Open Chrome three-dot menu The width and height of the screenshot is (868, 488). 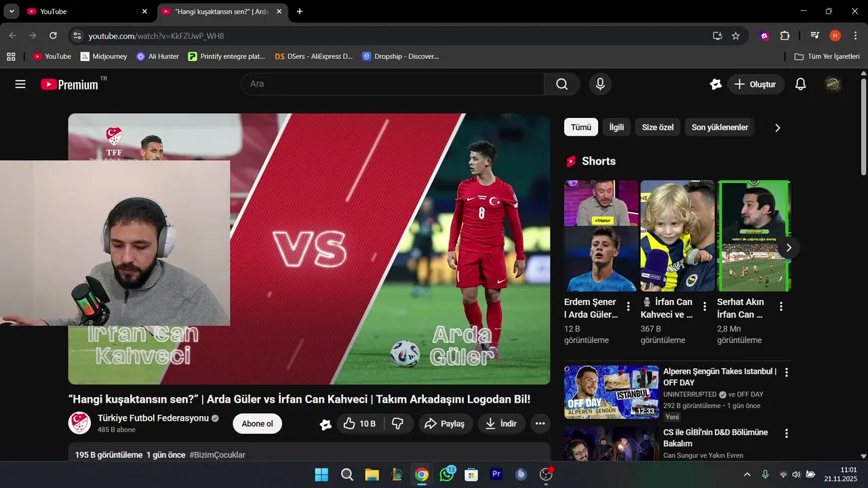(x=855, y=36)
